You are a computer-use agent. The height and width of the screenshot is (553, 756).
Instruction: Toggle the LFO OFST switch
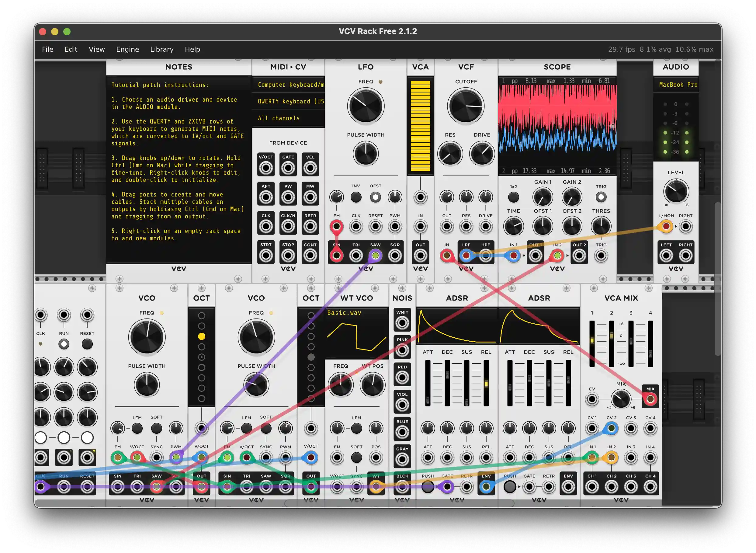(375, 197)
